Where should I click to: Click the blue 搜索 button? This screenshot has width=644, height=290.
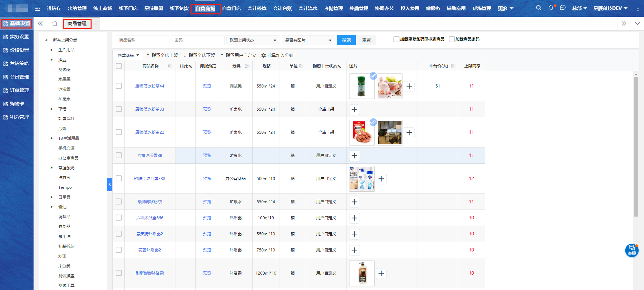click(x=346, y=40)
